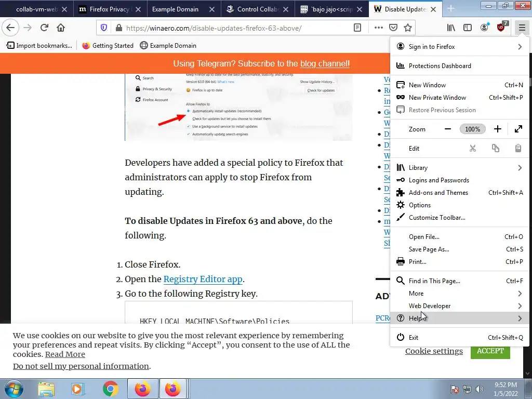Switch to collab-vm-web tab
Viewport: 532px width, 399px height.
[36, 9]
